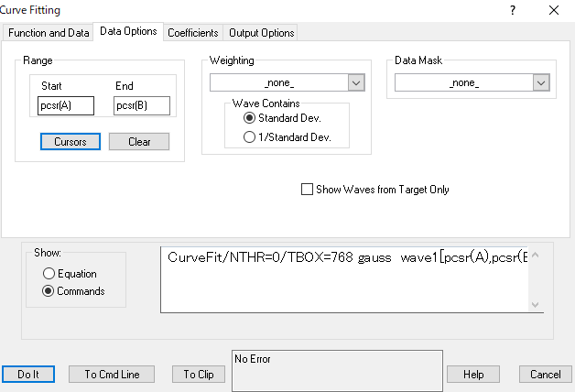This screenshot has height=392, width=575.
Task: Select the Commands show option
Action: [x=49, y=291]
